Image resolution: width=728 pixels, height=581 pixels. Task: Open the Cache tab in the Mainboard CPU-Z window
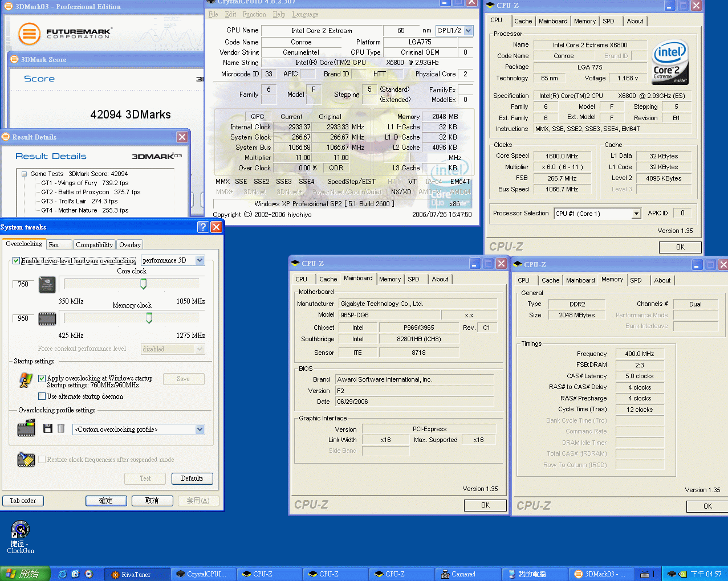(x=328, y=279)
